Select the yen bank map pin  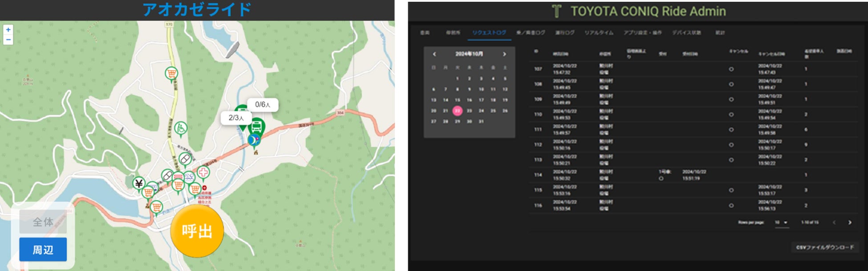tap(139, 183)
